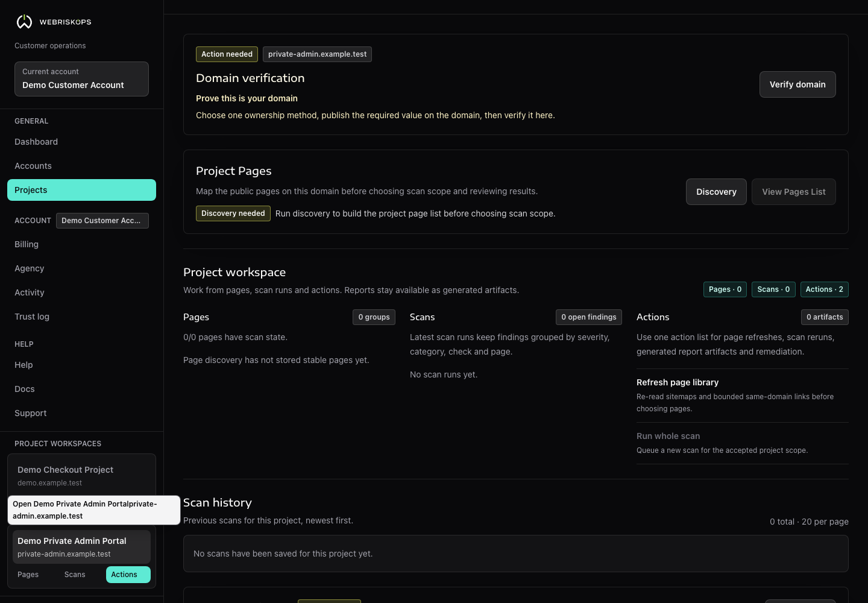868x603 pixels.
Task: Go to Accounts in the sidebar
Action: point(81,166)
